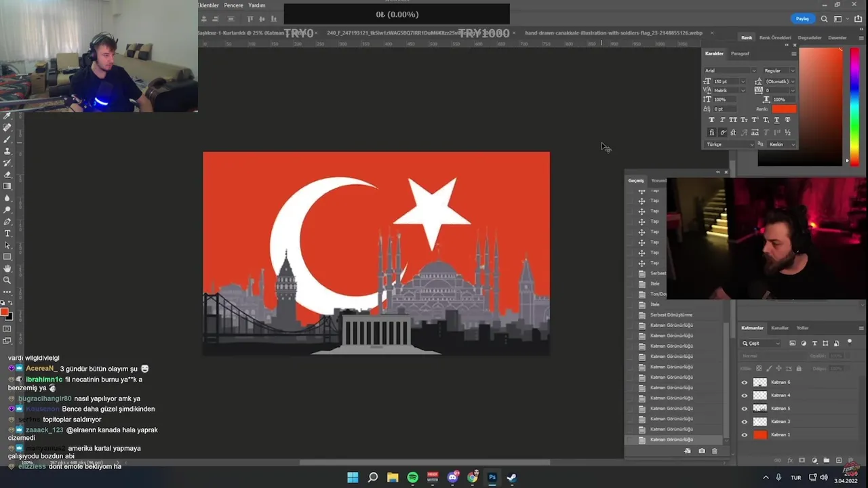Hide the Katman 5 layer
This screenshot has width=868, height=488.
(745, 409)
